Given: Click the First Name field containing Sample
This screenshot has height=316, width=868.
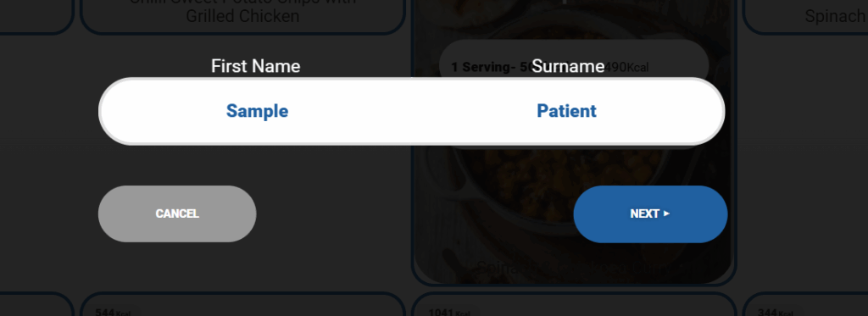Looking at the screenshot, I should coord(257,111).
